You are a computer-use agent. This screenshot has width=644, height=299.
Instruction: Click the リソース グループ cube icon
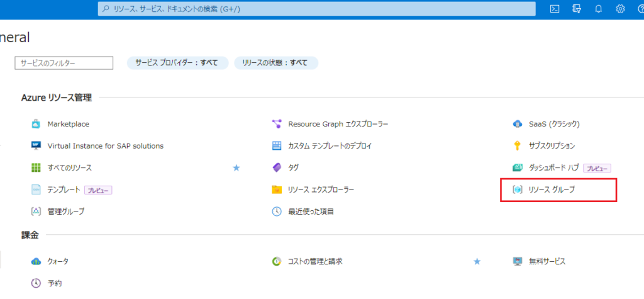518,189
